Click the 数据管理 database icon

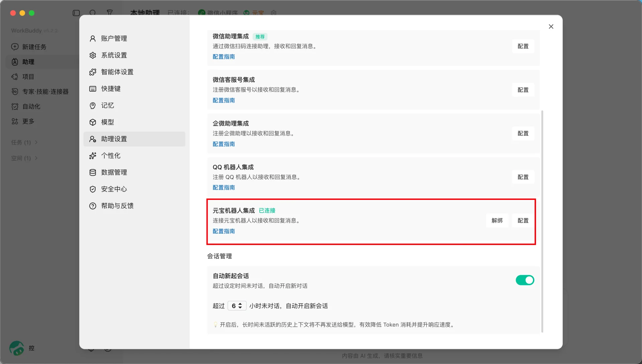point(93,172)
